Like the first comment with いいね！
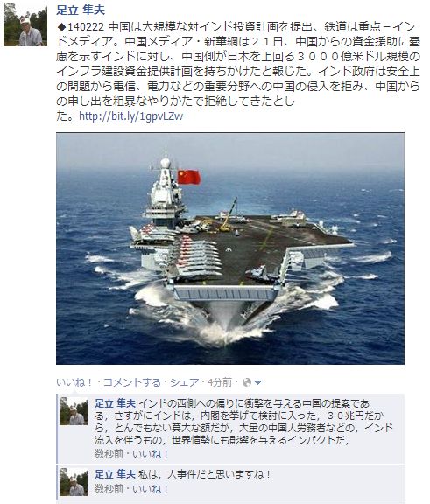430x504 pixels. click(151, 454)
